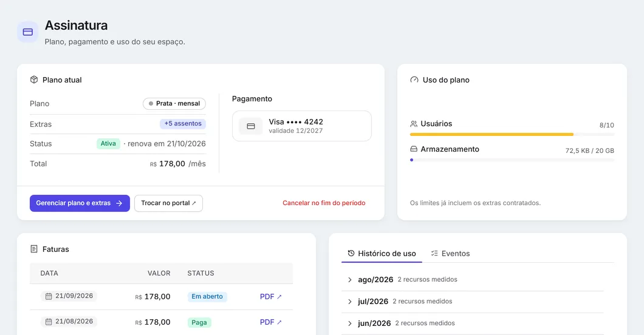Click the calendar icon next to 21/08/2026
This screenshot has height=335, width=644.
point(49,322)
